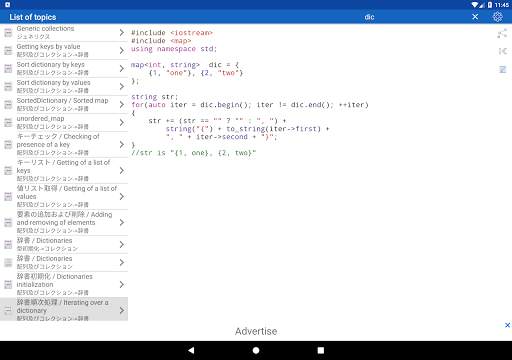Click list icon left of list of keys

(8, 171)
